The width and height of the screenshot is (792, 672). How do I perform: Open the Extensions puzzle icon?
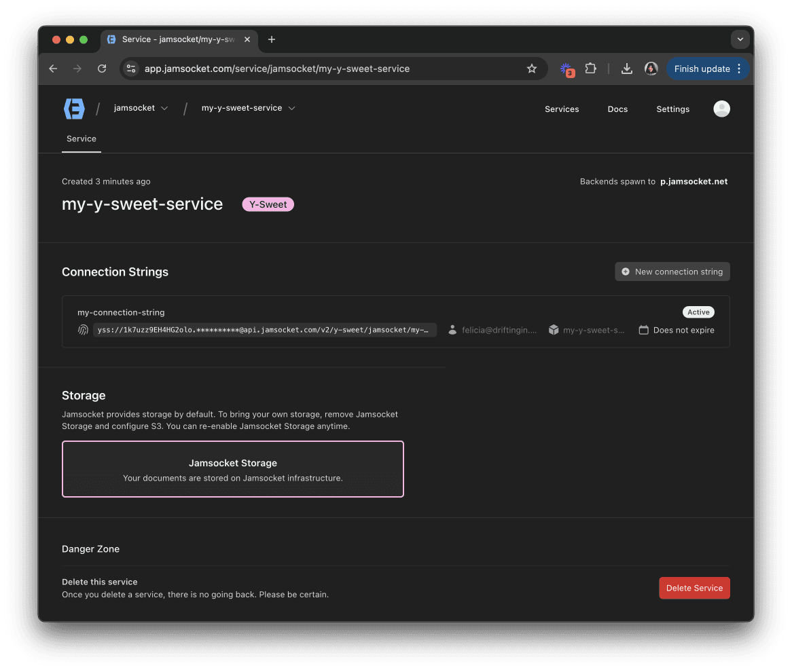(590, 69)
